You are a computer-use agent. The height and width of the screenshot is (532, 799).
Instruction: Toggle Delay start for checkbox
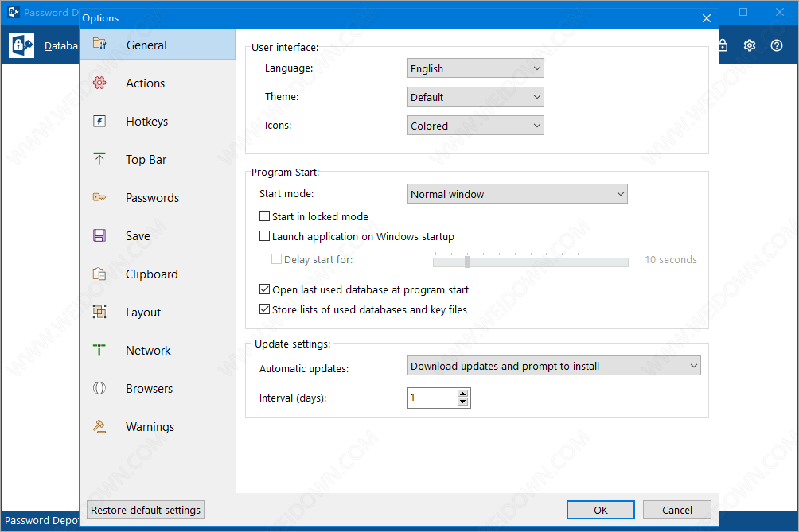276,259
